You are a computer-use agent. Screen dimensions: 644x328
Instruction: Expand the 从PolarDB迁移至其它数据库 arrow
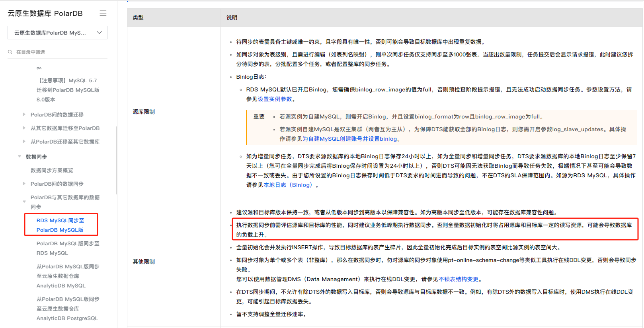[24, 142]
